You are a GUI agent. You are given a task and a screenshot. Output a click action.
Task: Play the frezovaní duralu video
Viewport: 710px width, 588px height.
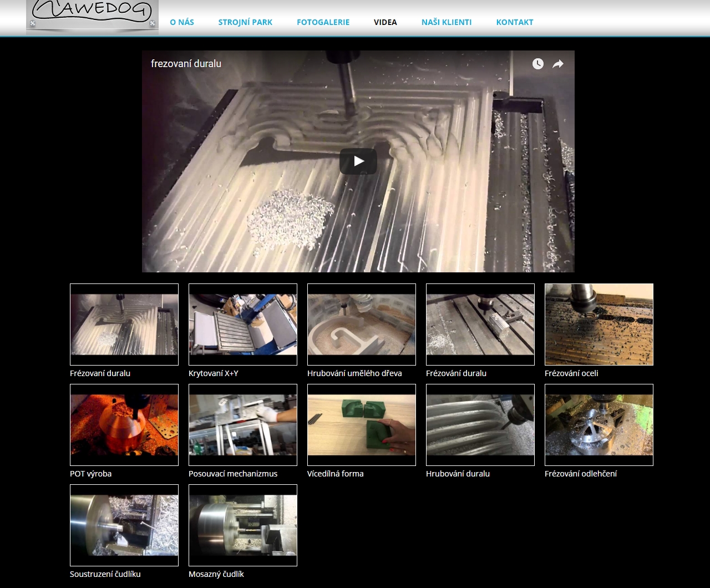pyautogui.click(x=358, y=161)
